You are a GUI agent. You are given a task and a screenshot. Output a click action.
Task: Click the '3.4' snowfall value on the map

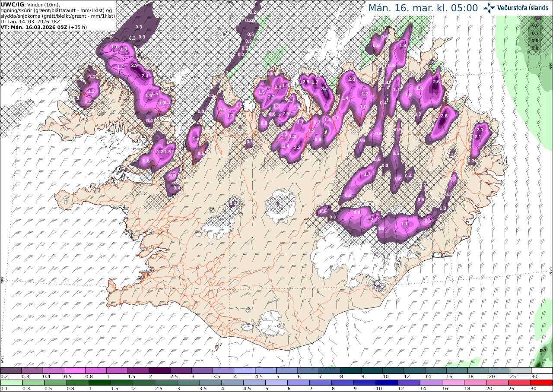click(x=325, y=88)
